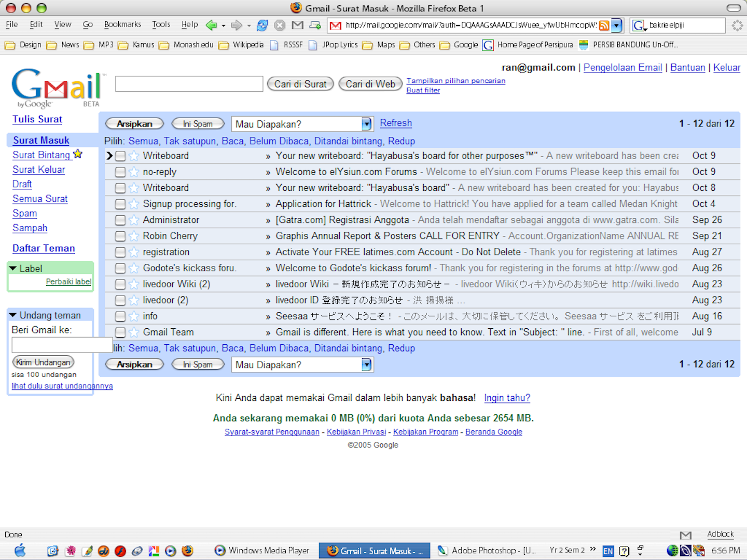The height and width of the screenshot is (560, 747).
Task: Open the Design bookmarks folder
Action: tap(23, 45)
